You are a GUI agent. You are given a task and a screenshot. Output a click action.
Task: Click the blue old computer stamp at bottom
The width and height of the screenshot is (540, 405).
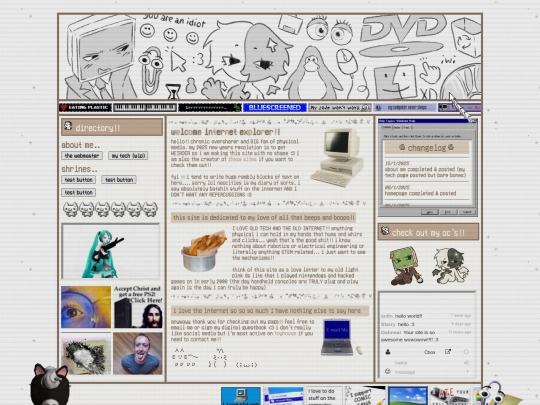pyautogui.click(x=241, y=396)
